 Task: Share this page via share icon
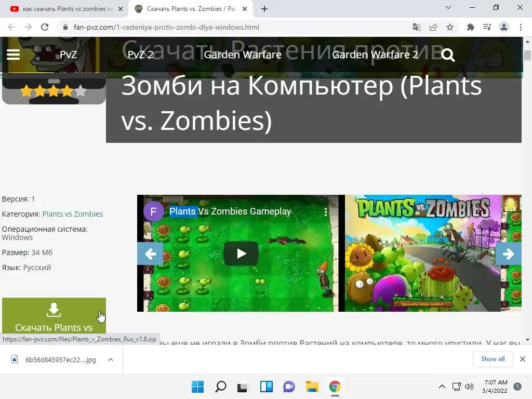click(433, 27)
